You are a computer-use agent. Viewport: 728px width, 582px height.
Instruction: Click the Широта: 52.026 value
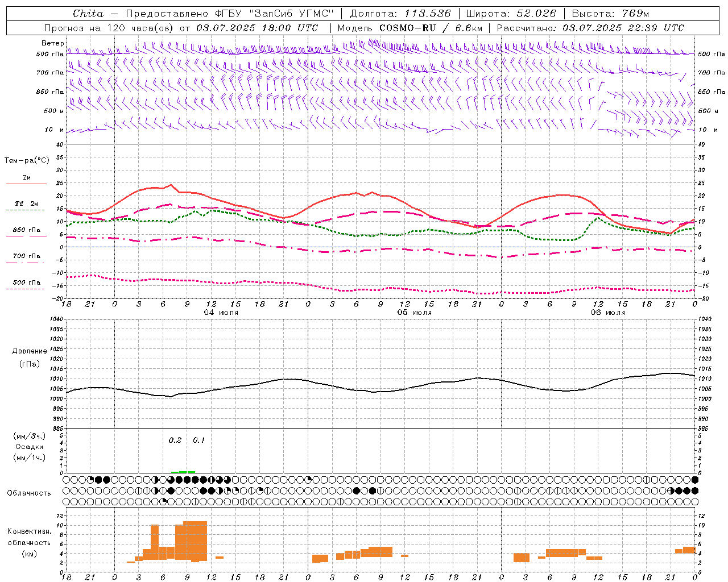[511, 14]
